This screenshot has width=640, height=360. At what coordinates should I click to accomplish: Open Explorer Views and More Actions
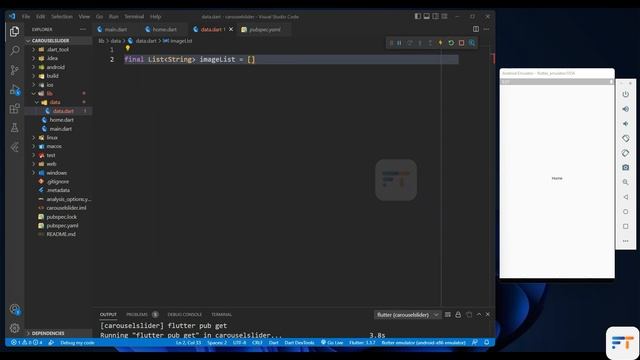[83, 29]
